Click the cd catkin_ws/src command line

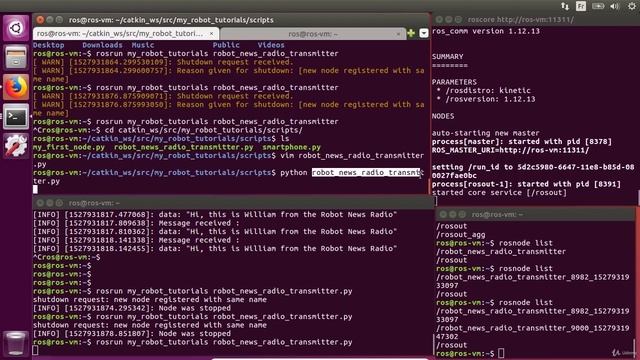tap(204, 130)
